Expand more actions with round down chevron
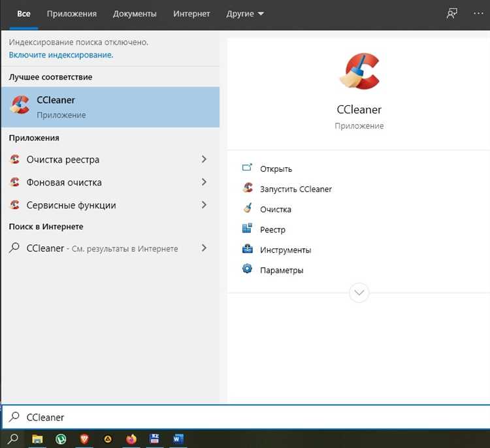The width and height of the screenshot is (490, 448). click(x=359, y=293)
